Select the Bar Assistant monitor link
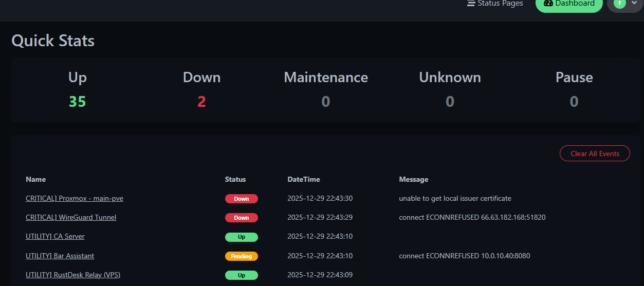 (60, 256)
